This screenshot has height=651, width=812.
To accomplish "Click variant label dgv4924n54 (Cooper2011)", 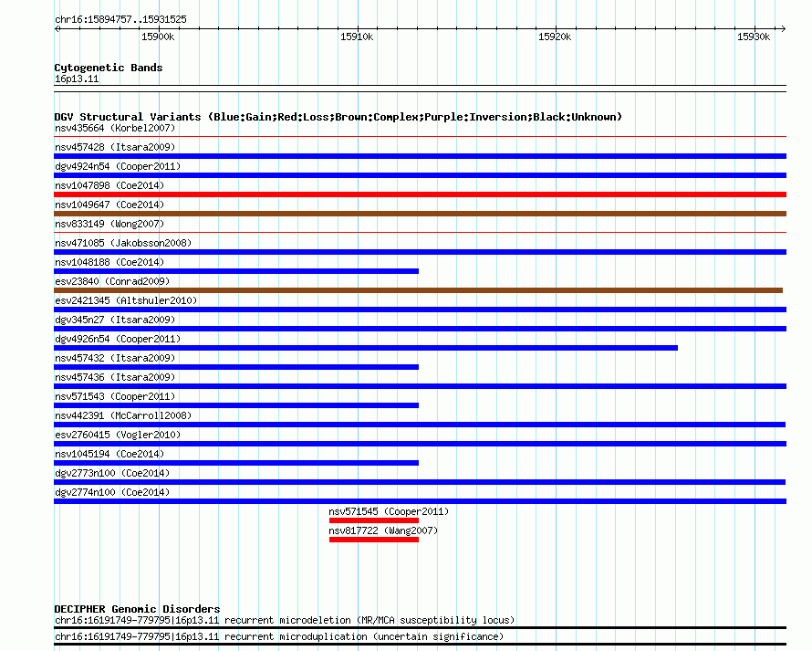I will pos(118,166).
